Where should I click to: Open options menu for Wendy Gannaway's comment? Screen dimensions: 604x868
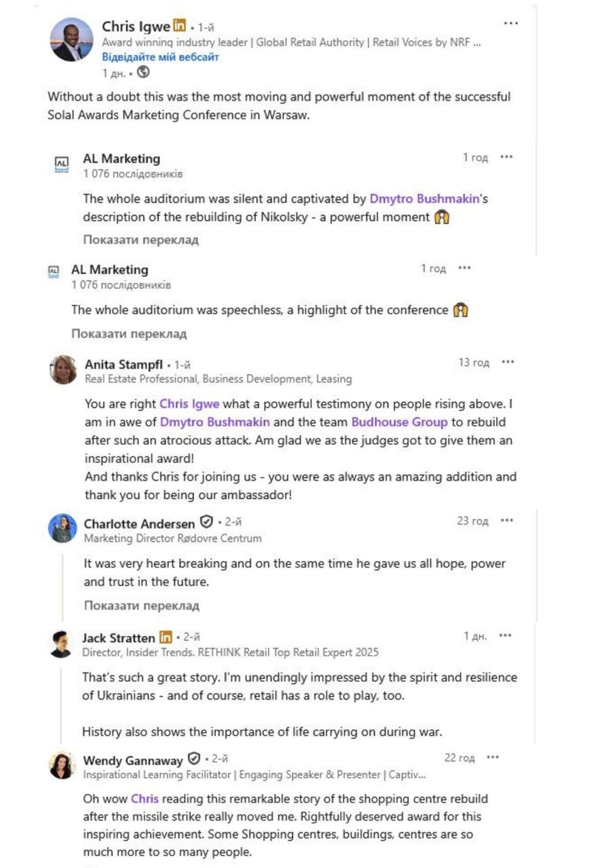[x=493, y=758]
